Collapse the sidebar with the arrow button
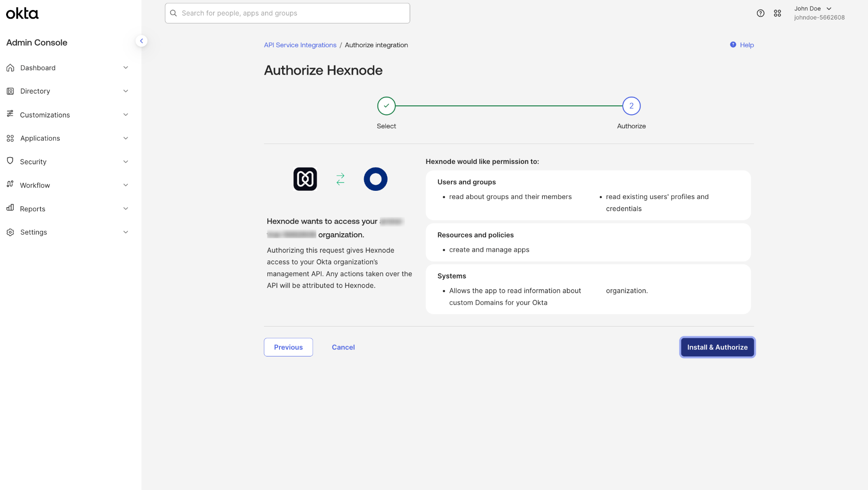 pyautogui.click(x=141, y=41)
